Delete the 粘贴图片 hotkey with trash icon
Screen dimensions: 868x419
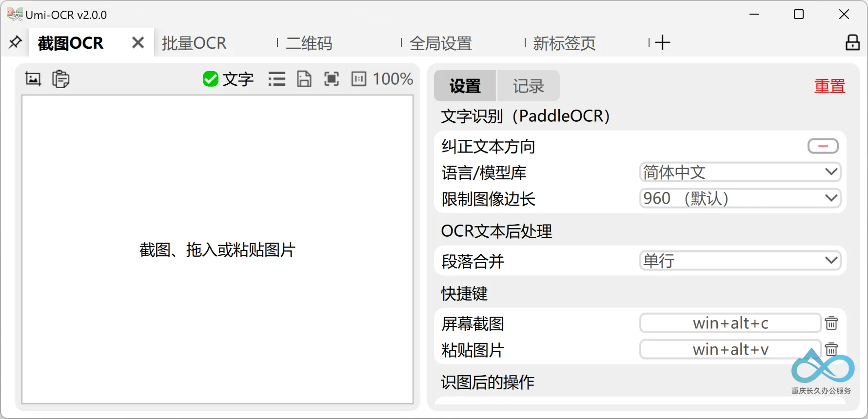[x=831, y=349]
